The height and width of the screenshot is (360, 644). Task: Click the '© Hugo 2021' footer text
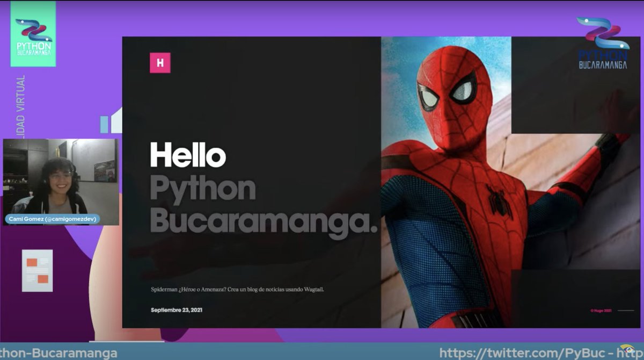[601, 311]
